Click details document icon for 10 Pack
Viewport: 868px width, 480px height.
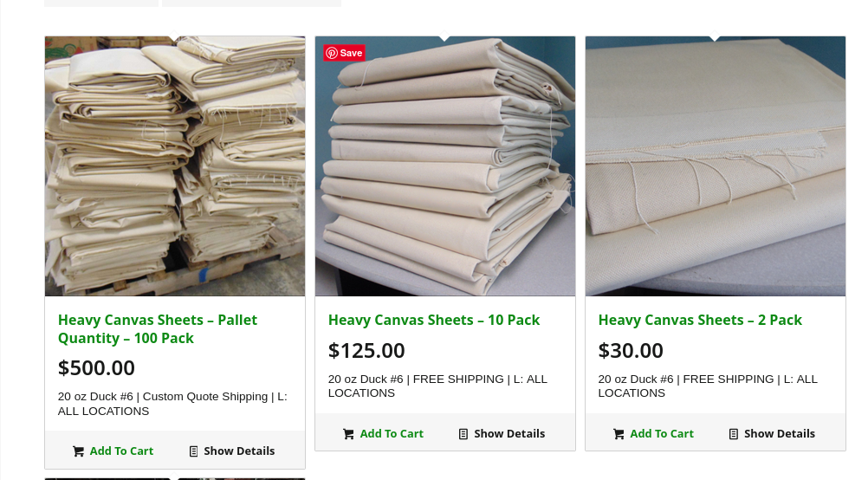pyautogui.click(x=463, y=434)
